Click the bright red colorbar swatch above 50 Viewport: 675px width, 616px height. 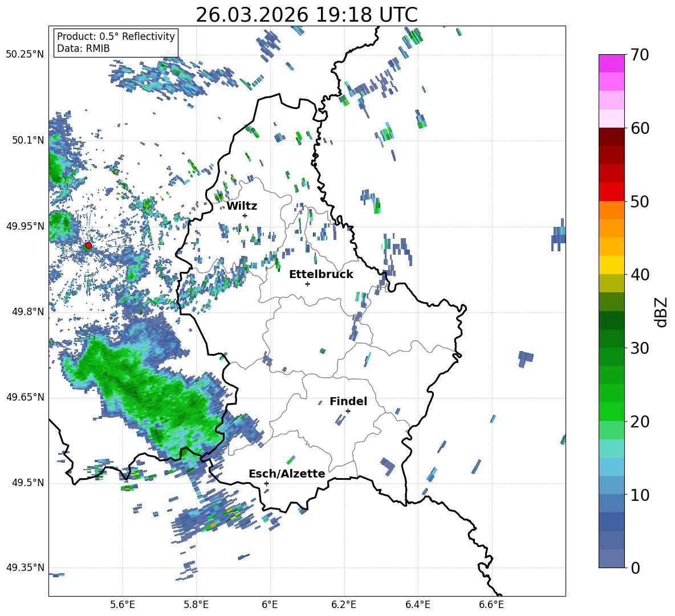click(x=611, y=192)
